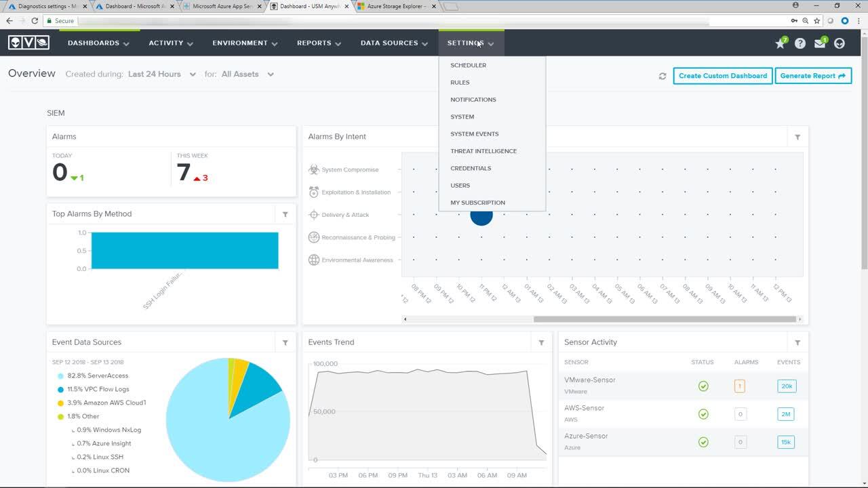Switch to the Diagnostics settings browser tab

pos(47,6)
